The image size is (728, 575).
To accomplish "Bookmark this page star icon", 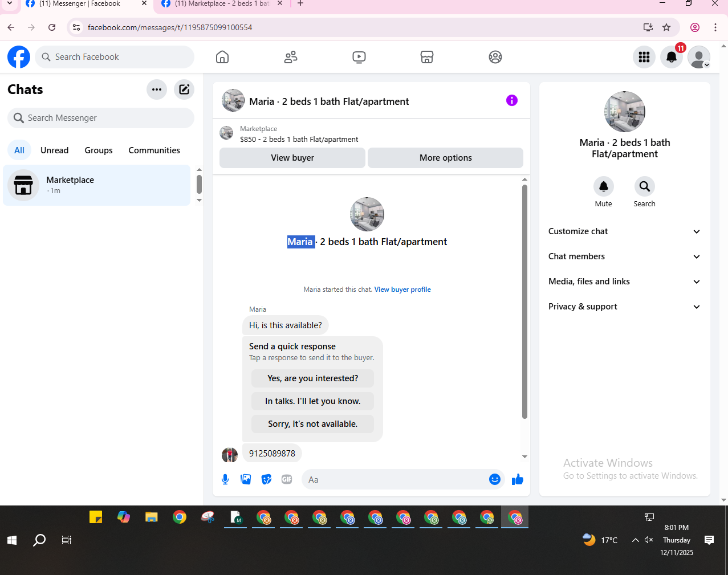I will 666,27.
